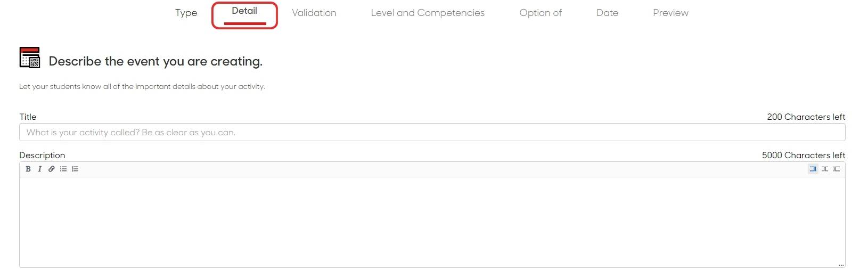Switch to the middle editor view-mode icon
Viewport: 868px width, 278px height.
824,169
